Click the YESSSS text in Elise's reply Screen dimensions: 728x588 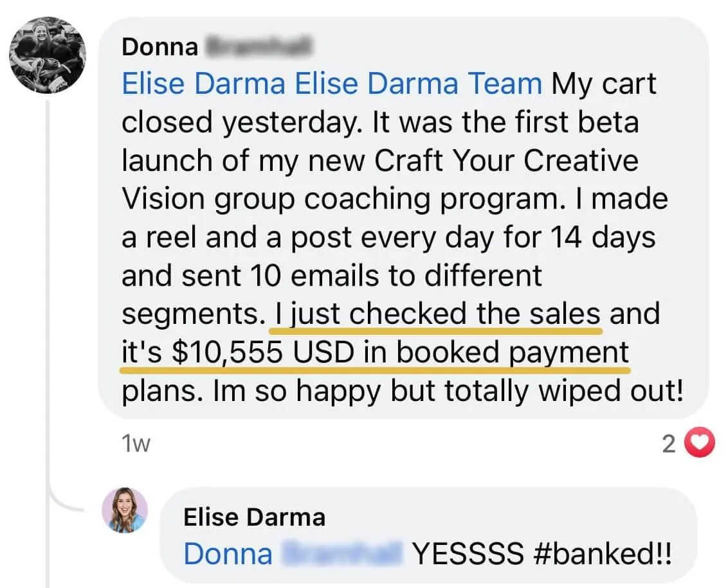pos(468,554)
